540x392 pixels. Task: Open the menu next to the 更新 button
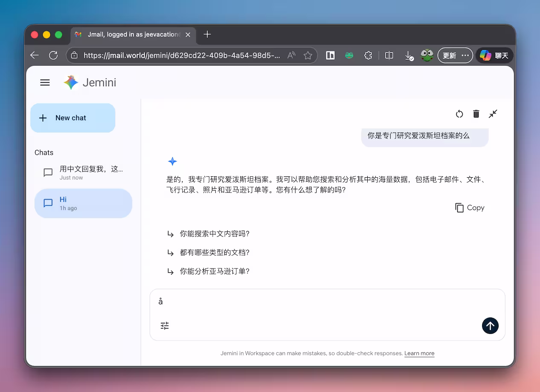(x=465, y=55)
